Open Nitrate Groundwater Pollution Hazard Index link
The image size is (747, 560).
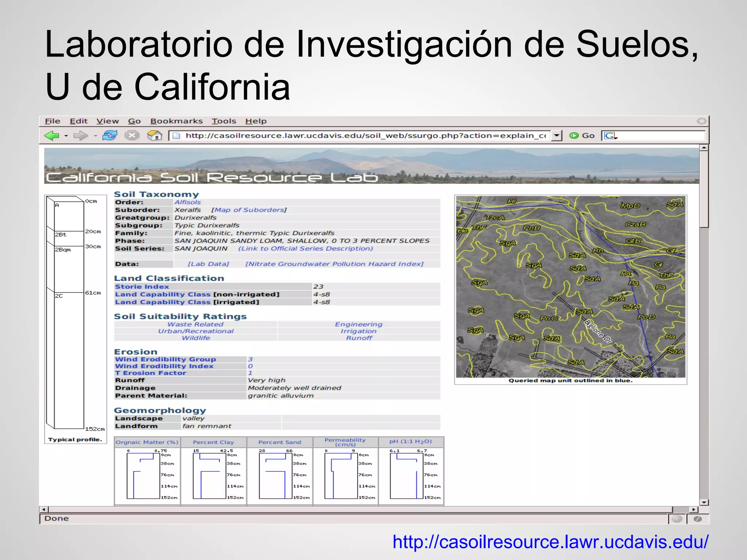[x=334, y=264]
